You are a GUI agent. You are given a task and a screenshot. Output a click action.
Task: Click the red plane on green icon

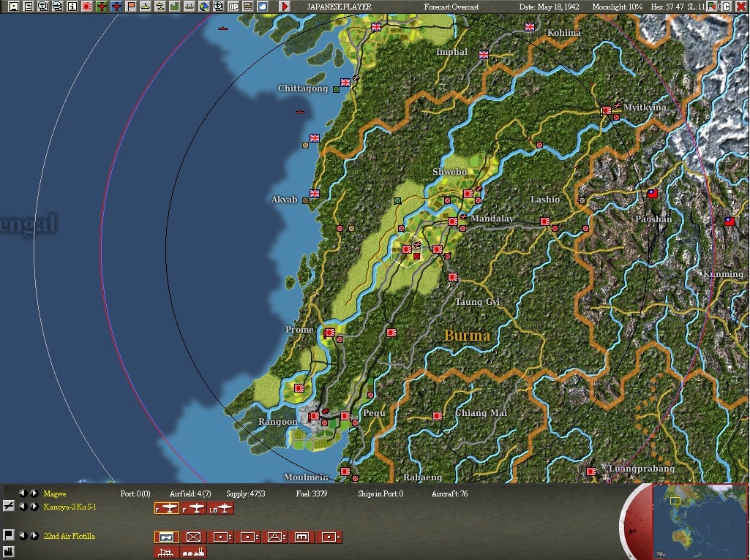coord(102,6)
